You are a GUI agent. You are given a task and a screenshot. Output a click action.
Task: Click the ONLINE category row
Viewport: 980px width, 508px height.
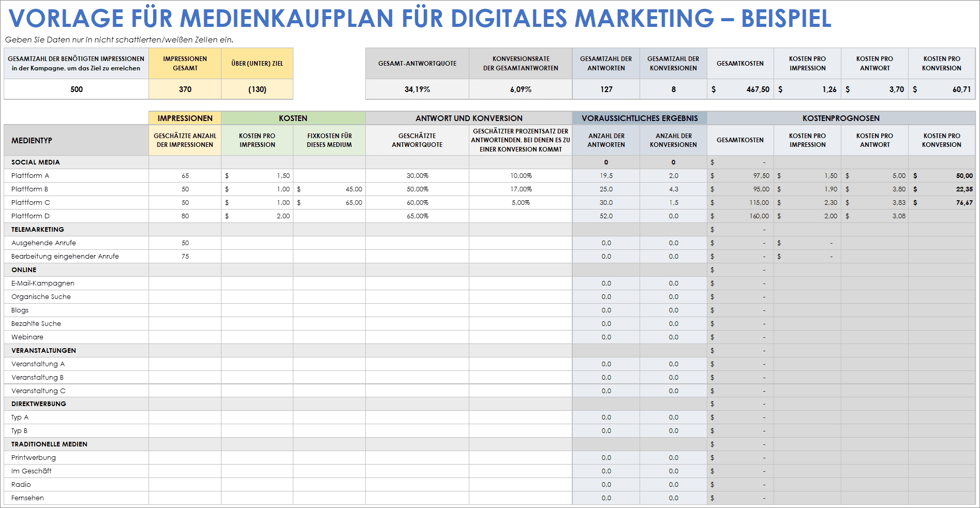76,270
